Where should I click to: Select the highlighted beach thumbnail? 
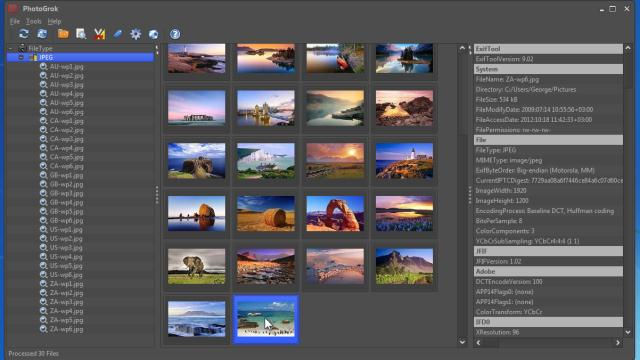266,319
